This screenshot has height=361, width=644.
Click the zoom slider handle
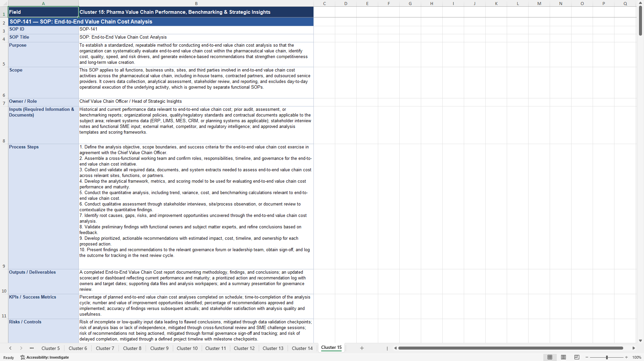[x=607, y=357]
